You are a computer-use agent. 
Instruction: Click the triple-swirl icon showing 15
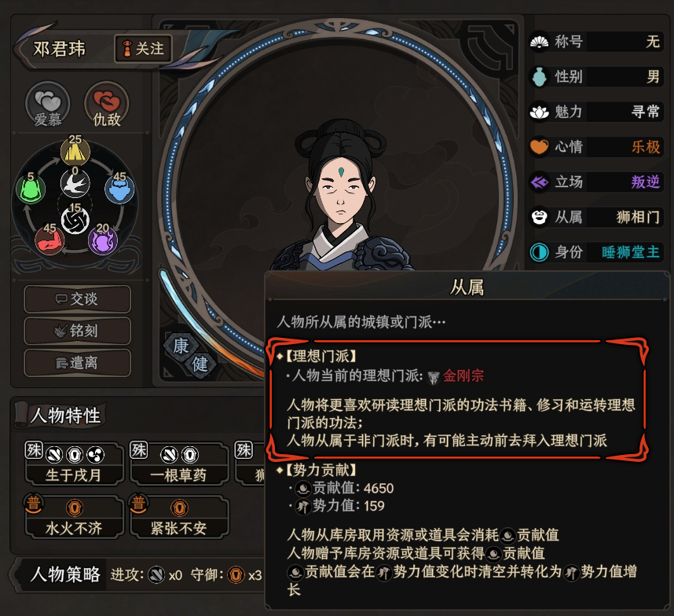(75, 220)
